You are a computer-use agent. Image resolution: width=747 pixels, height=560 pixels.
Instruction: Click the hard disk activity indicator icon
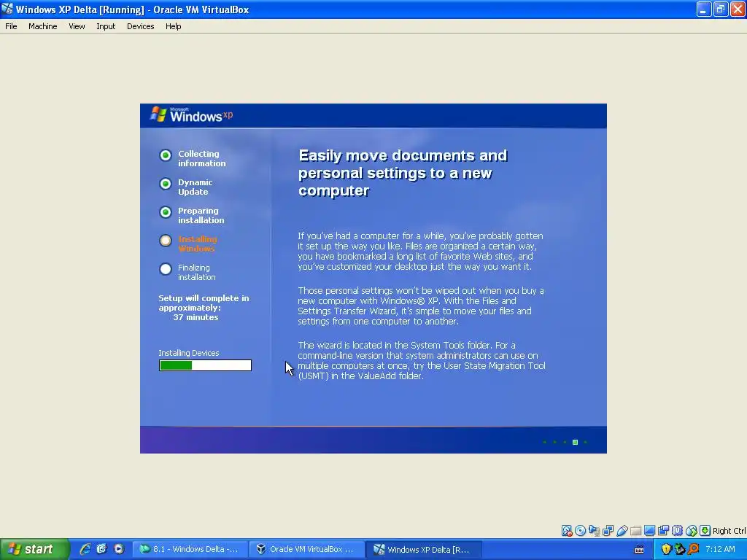[566, 531]
